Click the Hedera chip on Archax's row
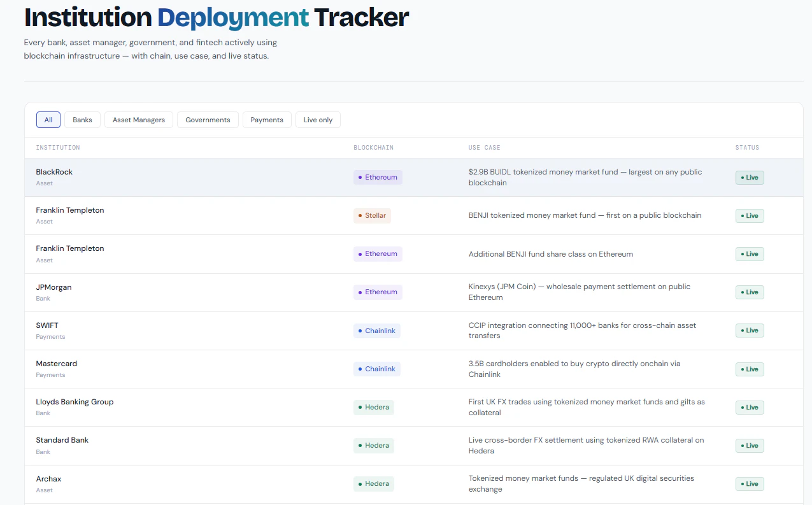Screen dimensions: 812x505 click(373, 483)
